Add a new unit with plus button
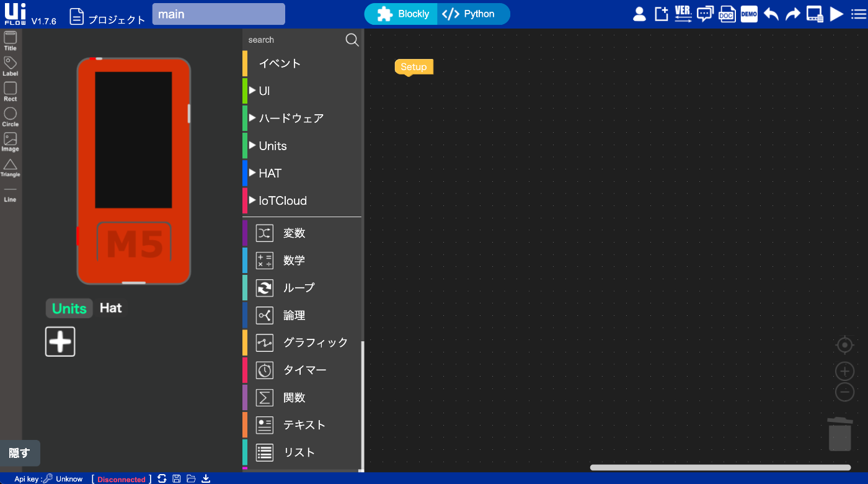 (60, 341)
